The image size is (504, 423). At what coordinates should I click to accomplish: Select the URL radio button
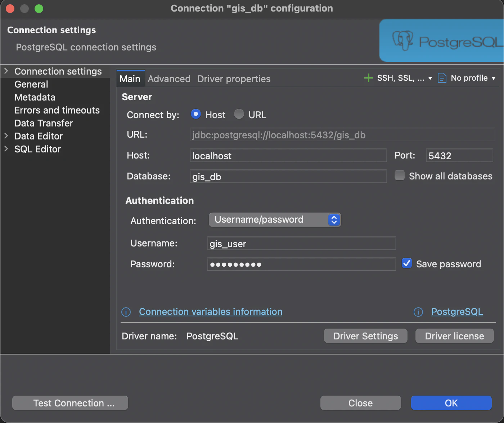(x=239, y=114)
